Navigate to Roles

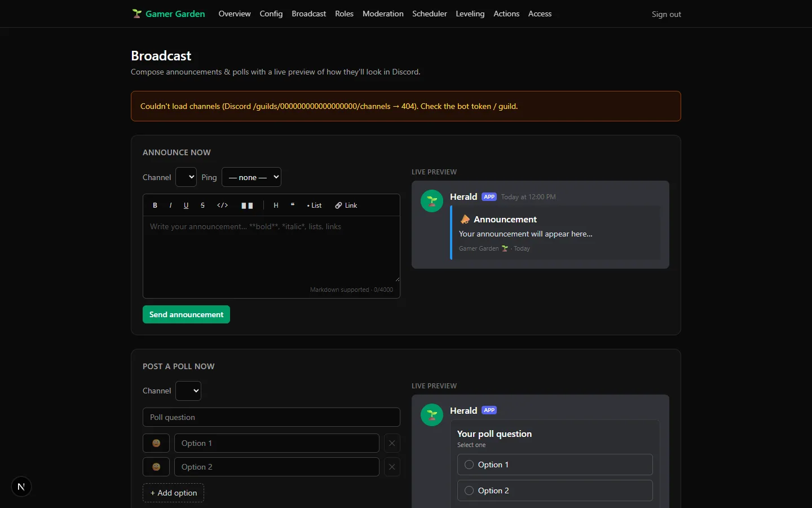(x=344, y=14)
